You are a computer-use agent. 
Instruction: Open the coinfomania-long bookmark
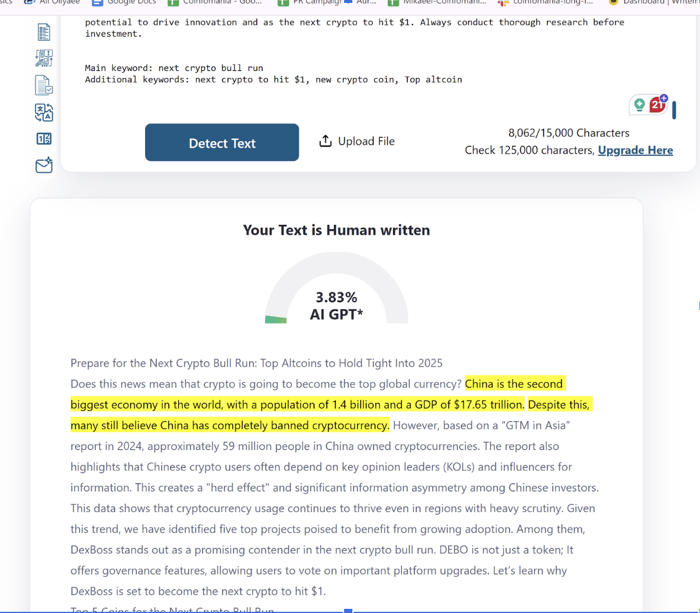tap(546, 2)
